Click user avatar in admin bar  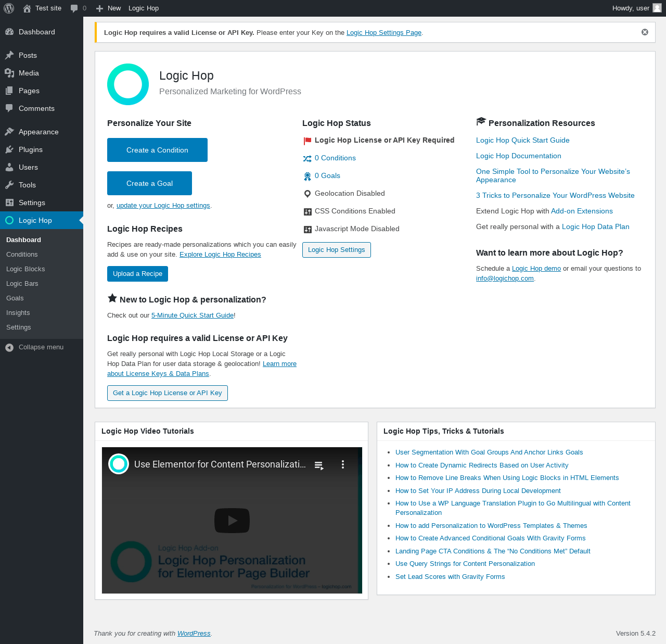click(x=657, y=8)
